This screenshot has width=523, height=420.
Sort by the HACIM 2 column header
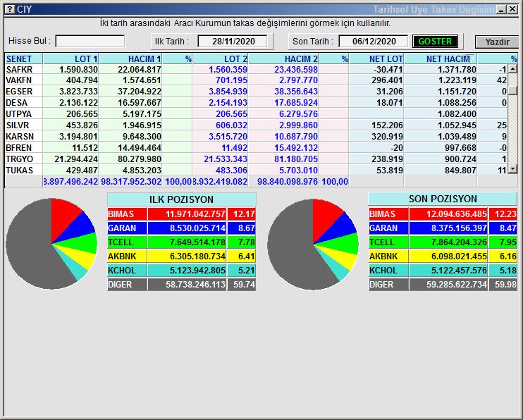283,58
